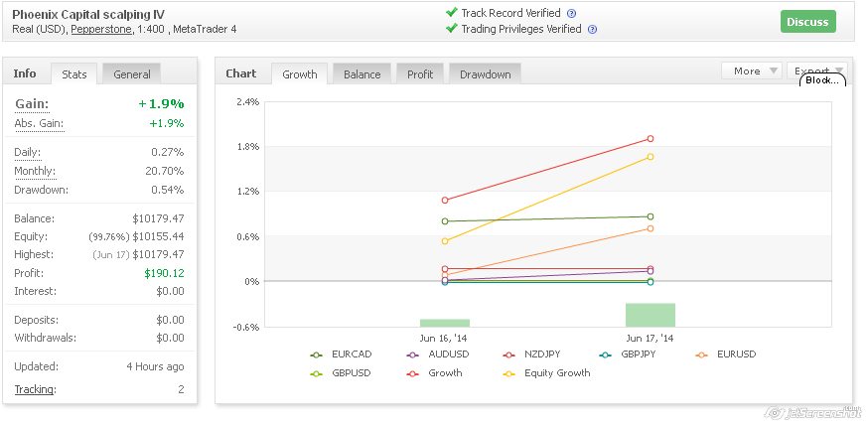The image size is (868, 425).
Task: Toggle NZDJPY series in legend
Action: pos(531,354)
